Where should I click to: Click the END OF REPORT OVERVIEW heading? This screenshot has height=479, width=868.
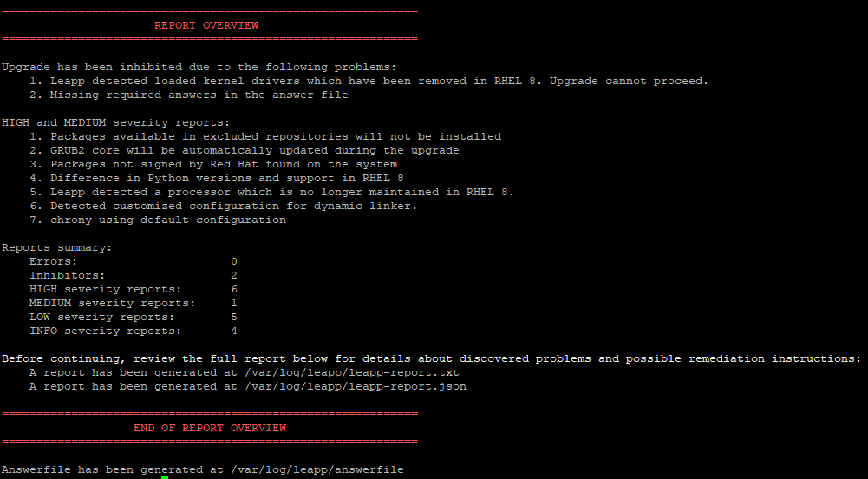tap(210, 428)
